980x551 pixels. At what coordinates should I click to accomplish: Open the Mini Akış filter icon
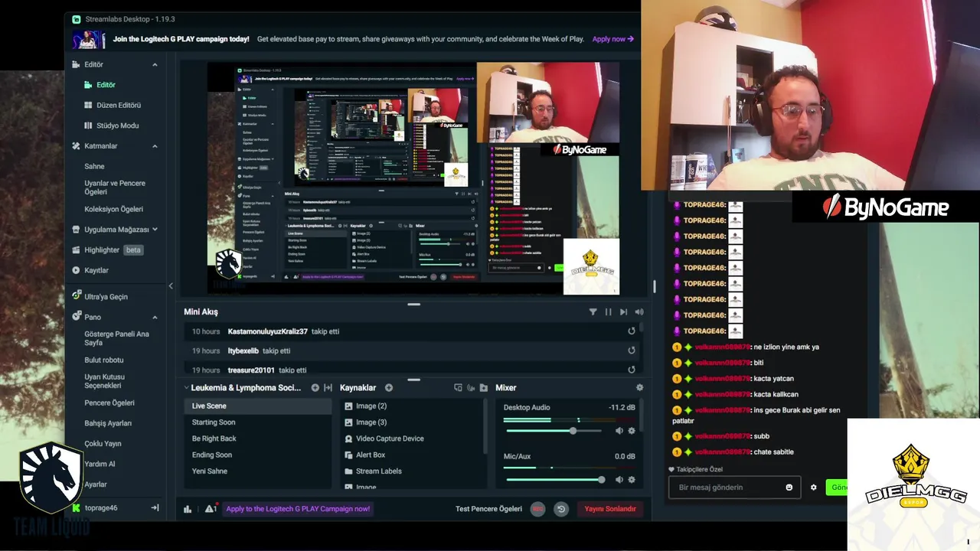coord(593,312)
